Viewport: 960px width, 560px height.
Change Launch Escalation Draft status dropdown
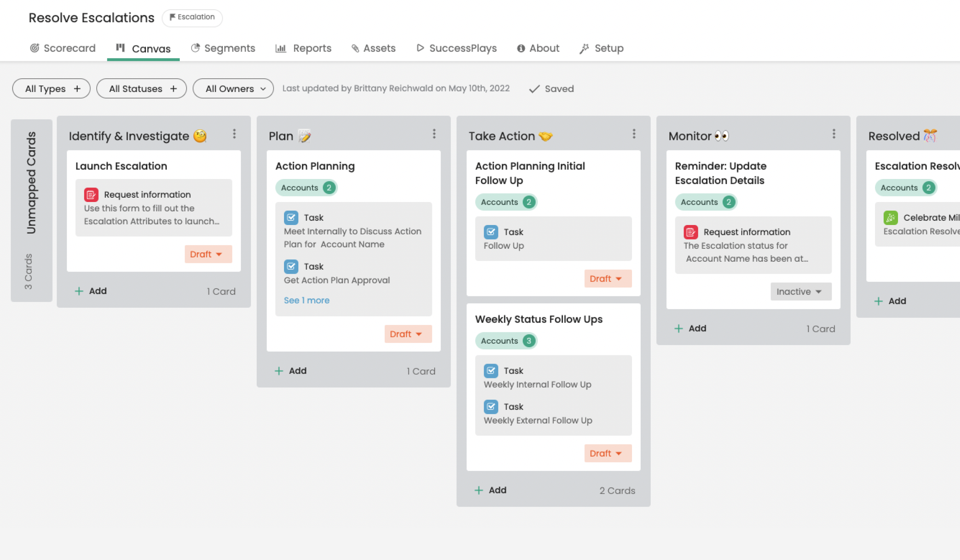pos(208,254)
